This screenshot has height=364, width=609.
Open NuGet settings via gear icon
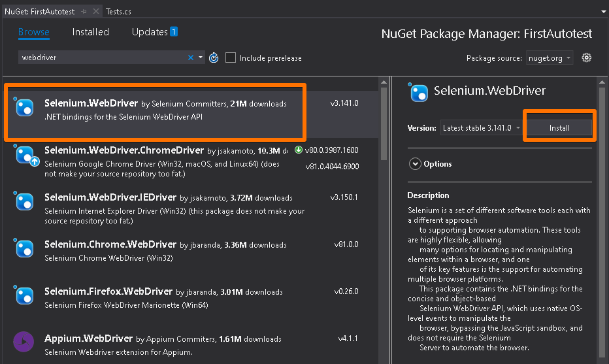[x=586, y=58]
